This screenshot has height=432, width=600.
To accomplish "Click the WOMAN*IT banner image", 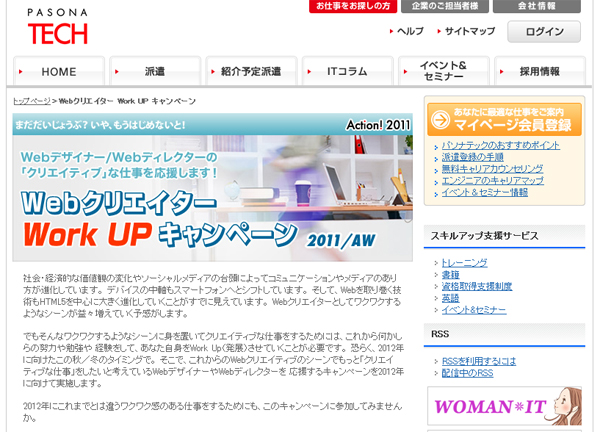I will pos(503,408).
